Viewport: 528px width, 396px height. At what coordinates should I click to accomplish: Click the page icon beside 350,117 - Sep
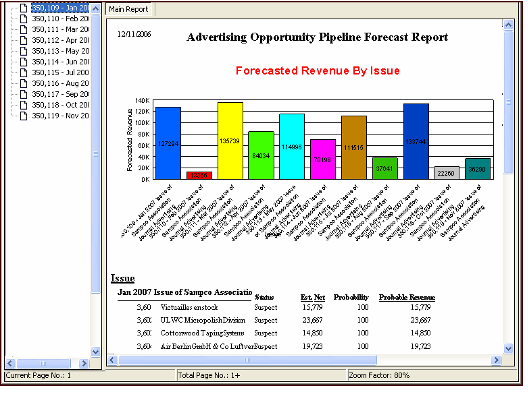[23, 94]
